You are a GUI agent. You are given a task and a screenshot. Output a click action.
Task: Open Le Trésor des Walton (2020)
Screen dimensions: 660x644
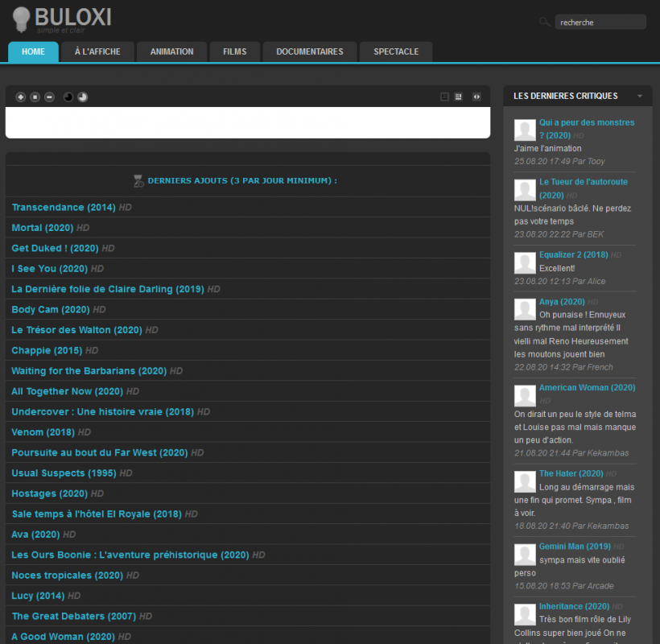(x=77, y=330)
